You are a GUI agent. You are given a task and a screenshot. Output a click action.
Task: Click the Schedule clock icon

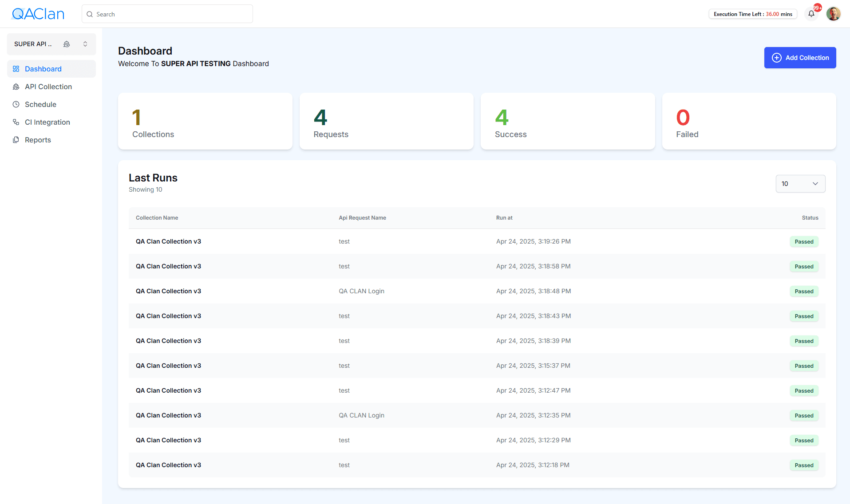click(16, 104)
